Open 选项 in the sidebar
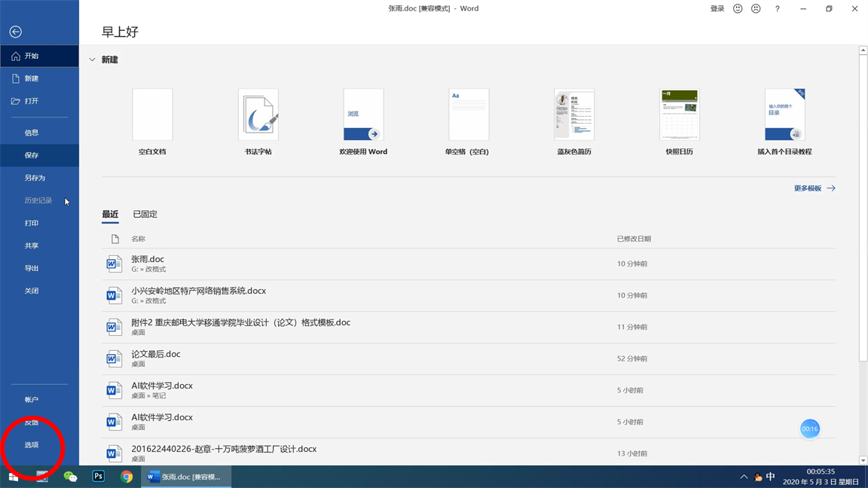The height and width of the screenshot is (488, 868). tap(32, 445)
